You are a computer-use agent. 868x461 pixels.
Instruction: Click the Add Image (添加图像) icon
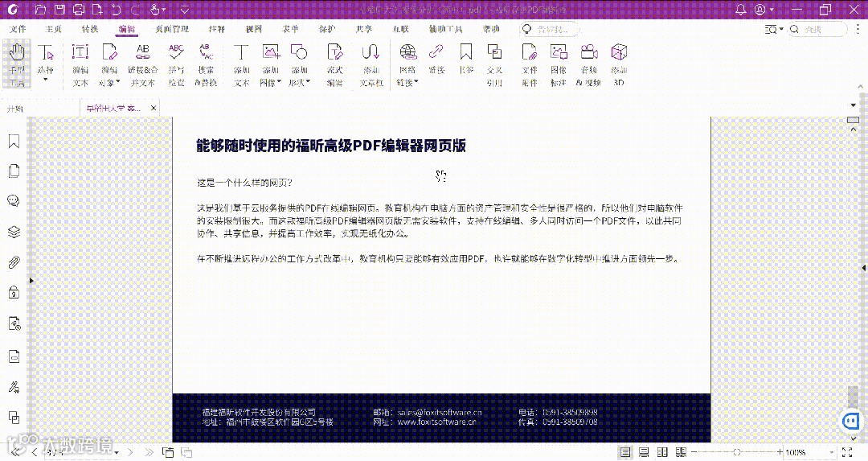(271, 52)
